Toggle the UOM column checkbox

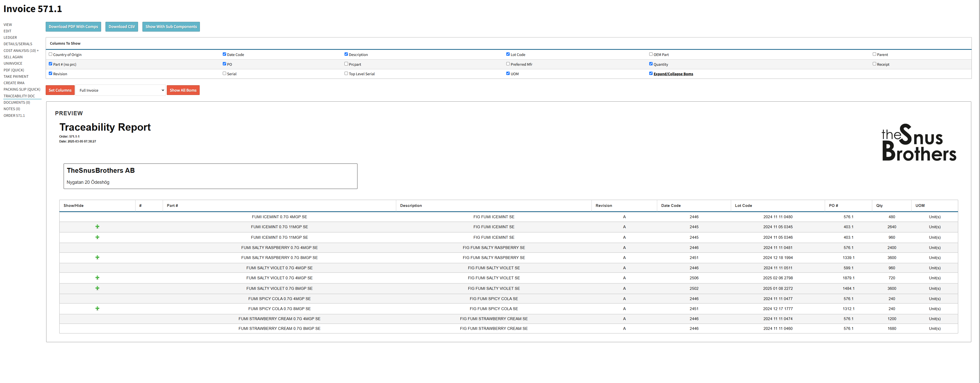click(x=508, y=73)
